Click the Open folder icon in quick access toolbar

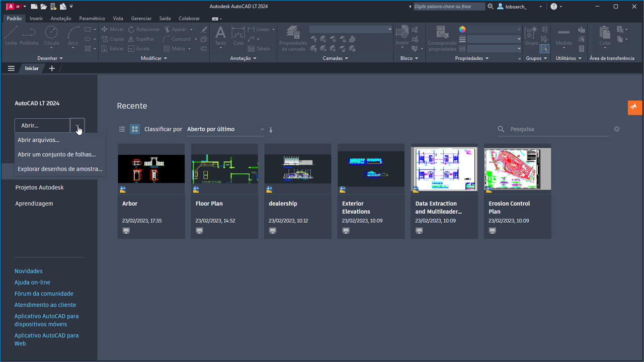click(43, 7)
